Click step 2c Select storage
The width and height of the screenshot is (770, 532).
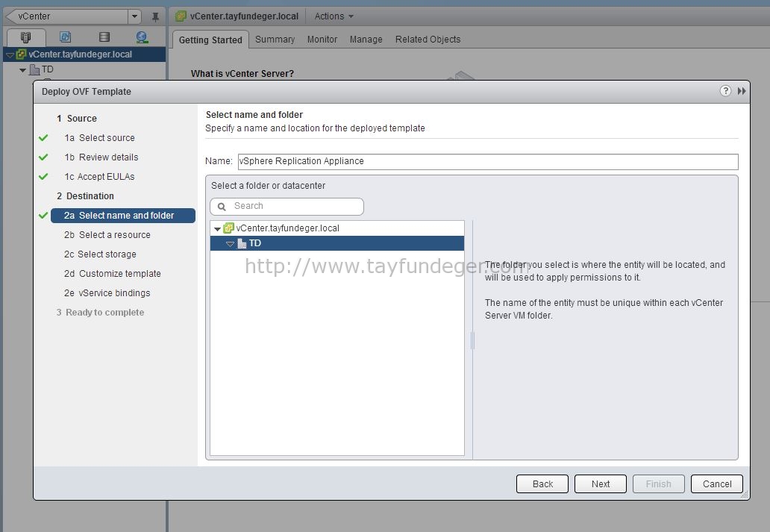[100, 254]
